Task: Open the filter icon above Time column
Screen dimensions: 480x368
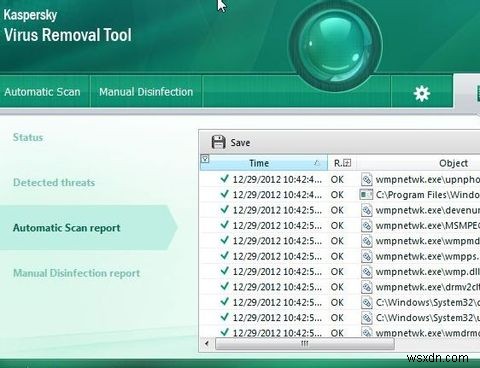Action: point(205,159)
